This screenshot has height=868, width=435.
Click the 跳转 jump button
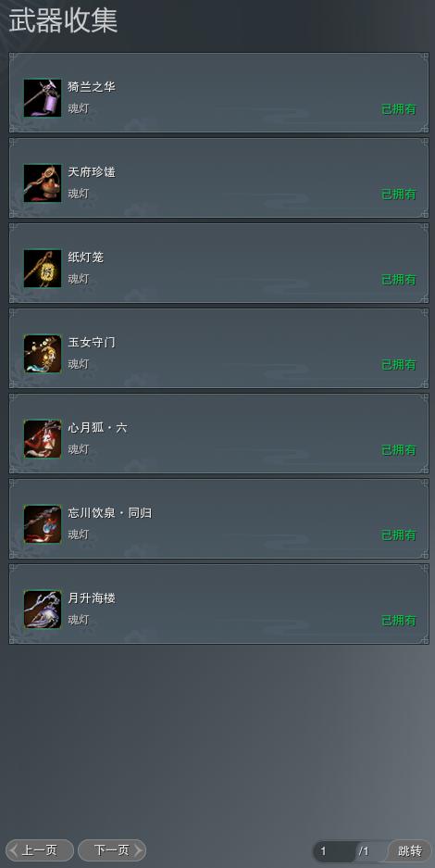(410, 850)
